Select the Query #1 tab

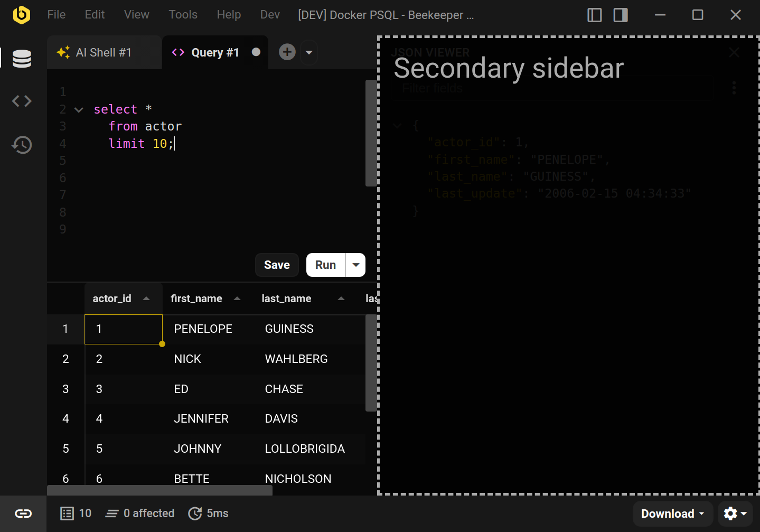coord(215,52)
